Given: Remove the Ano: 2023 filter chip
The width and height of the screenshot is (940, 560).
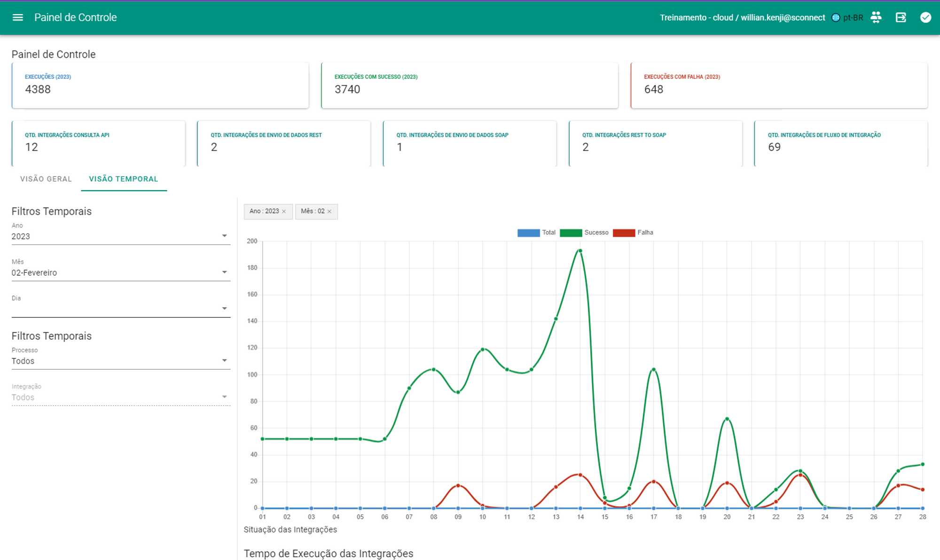Looking at the screenshot, I should click(284, 211).
